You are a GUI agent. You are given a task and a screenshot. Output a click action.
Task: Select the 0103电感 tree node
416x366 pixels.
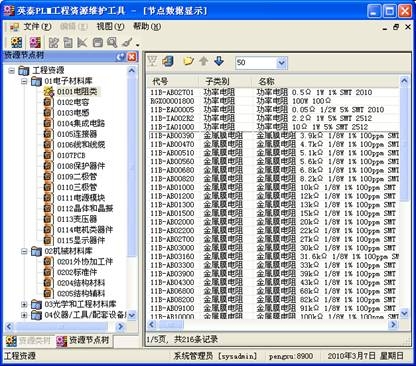click(x=73, y=113)
